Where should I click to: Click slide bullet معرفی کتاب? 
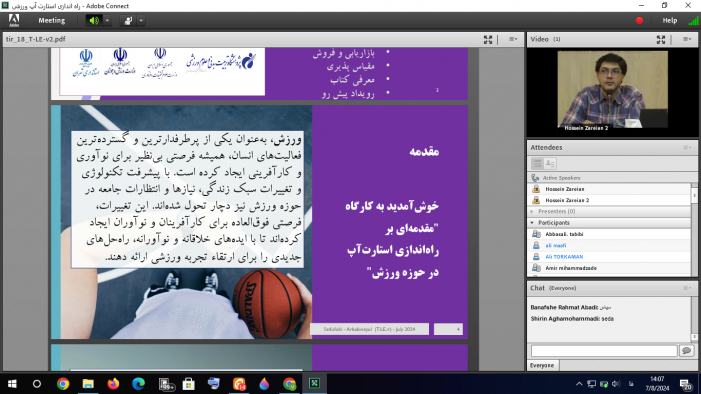[x=352, y=80]
